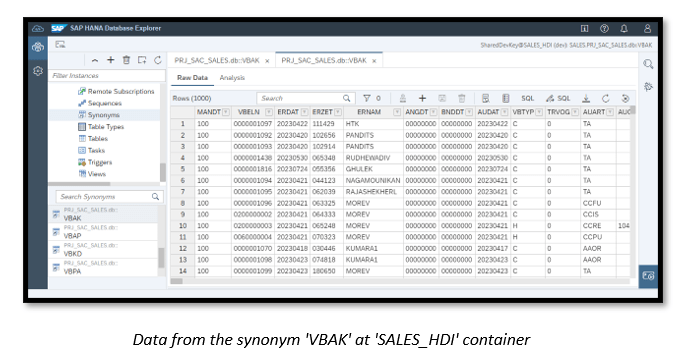This screenshot has width=688, height=364.
Task: Open the header book icon
Action: pos(584,29)
